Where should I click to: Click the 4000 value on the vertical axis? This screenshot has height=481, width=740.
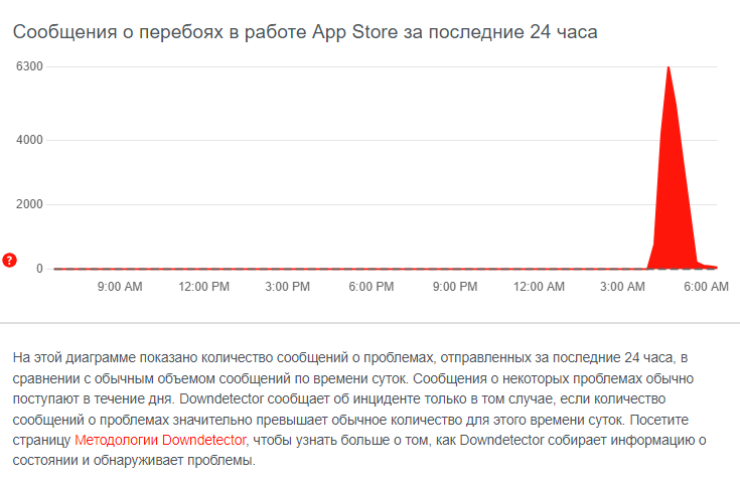point(28,140)
